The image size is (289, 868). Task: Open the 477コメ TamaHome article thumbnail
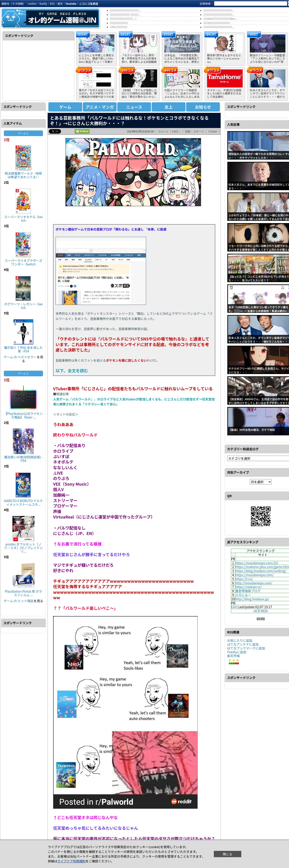pyautogui.click(x=224, y=78)
